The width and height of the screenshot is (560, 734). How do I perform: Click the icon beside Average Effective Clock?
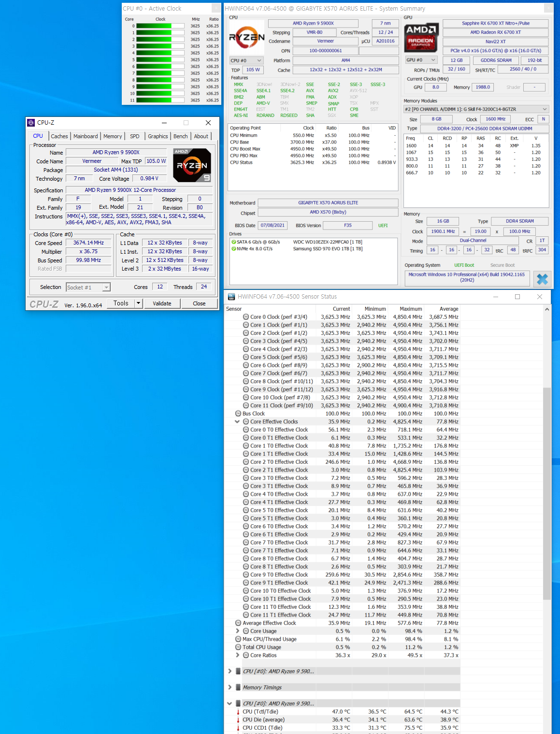coord(238,623)
